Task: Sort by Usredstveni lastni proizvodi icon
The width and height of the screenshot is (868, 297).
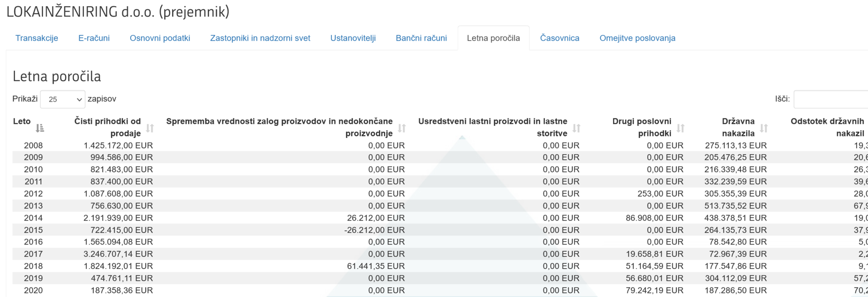Action: pyautogui.click(x=576, y=128)
